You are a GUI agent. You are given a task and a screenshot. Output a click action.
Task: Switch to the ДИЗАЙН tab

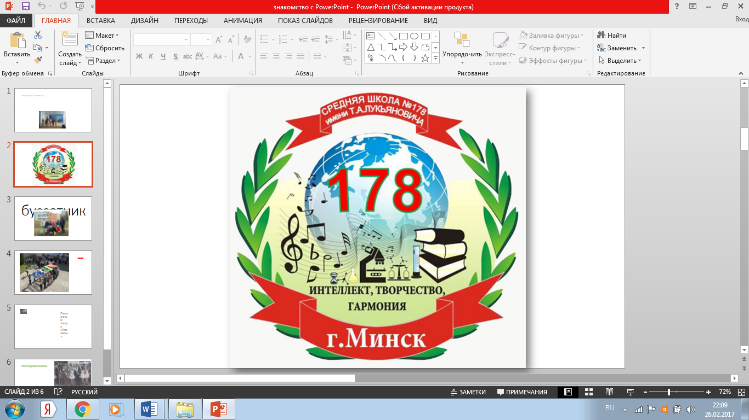[144, 21]
